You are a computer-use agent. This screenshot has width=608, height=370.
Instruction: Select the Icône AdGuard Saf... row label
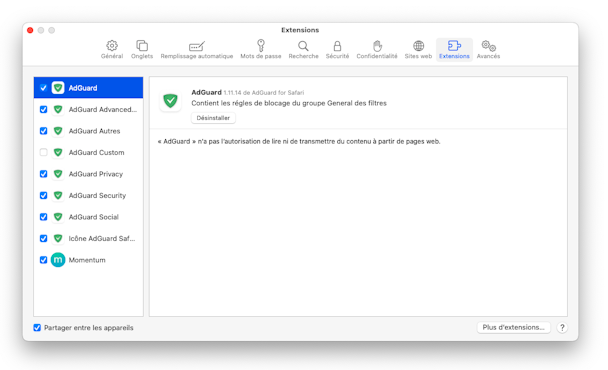[102, 239]
